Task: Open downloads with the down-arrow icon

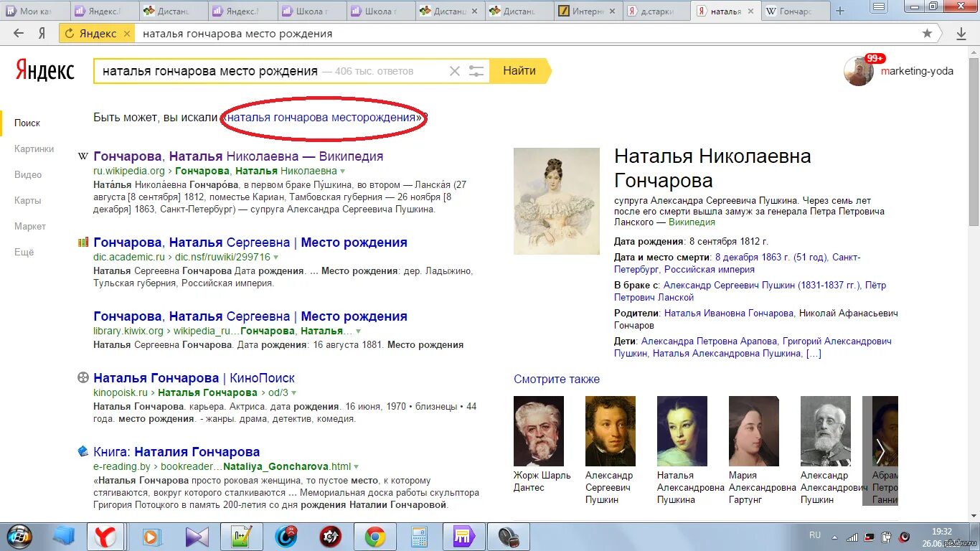Action: pos(961,33)
